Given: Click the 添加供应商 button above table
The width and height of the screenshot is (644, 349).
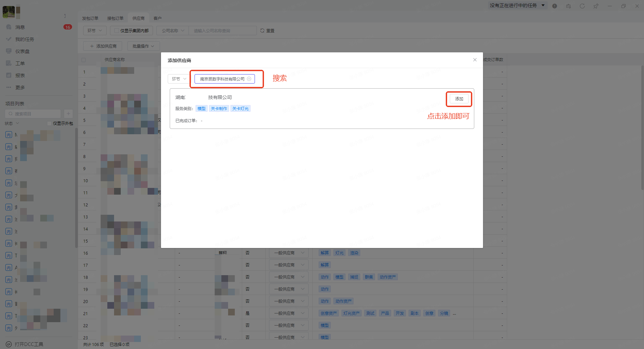Looking at the screenshot, I should pyautogui.click(x=103, y=46).
